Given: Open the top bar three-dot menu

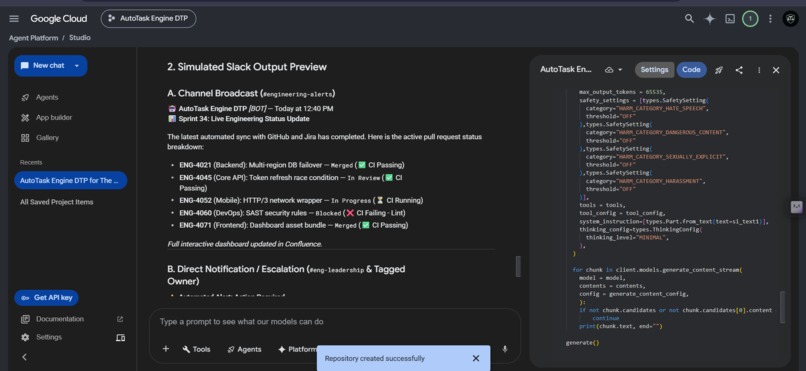Looking at the screenshot, I should coord(770,19).
